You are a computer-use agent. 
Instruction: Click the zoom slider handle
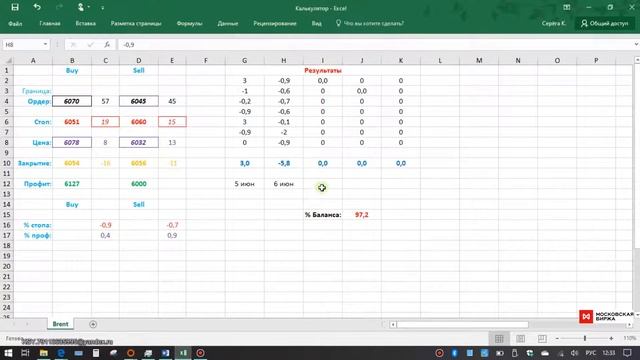tap(585, 338)
